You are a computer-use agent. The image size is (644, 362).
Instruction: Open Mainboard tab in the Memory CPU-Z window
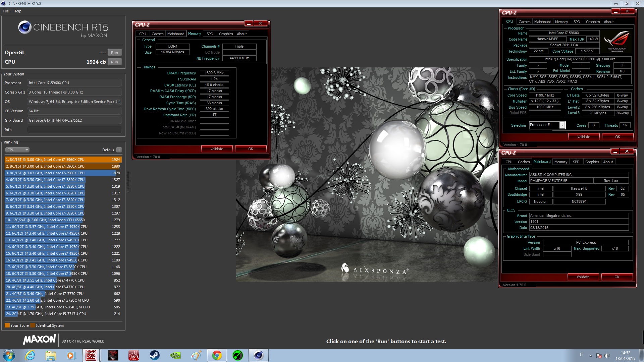(176, 34)
